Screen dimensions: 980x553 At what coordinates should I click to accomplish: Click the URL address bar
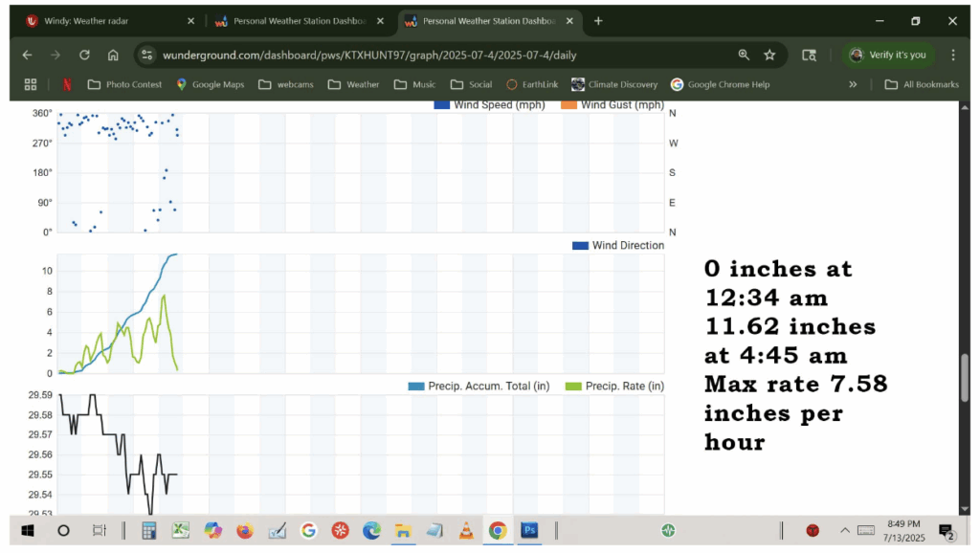click(431, 55)
